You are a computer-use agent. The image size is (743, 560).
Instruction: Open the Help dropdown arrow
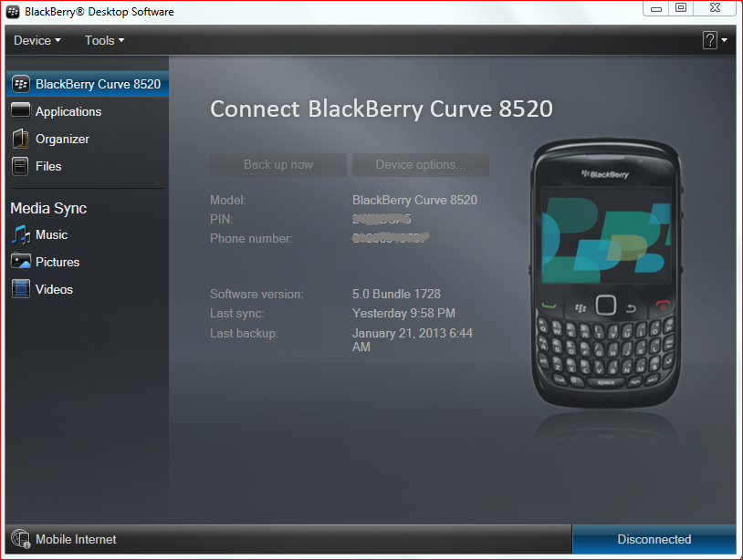[x=722, y=40]
